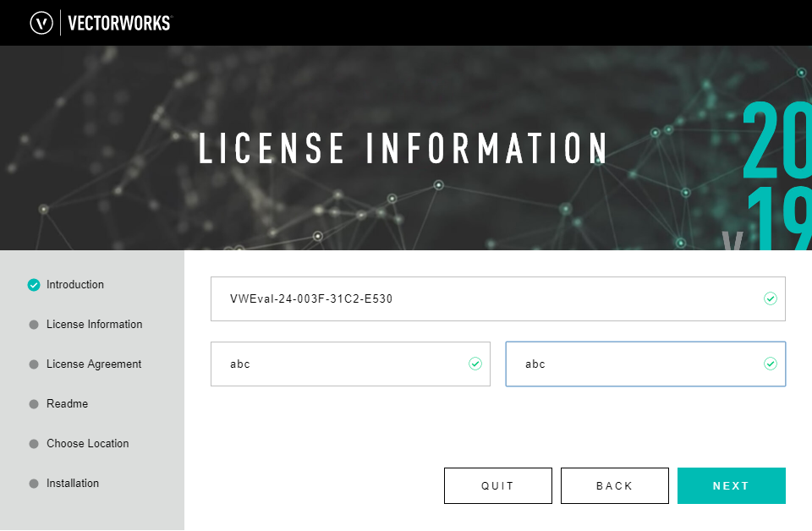Click the grey bullet beside License Agreement
The height and width of the screenshot is (531, 812).
(x=34, y=364)
